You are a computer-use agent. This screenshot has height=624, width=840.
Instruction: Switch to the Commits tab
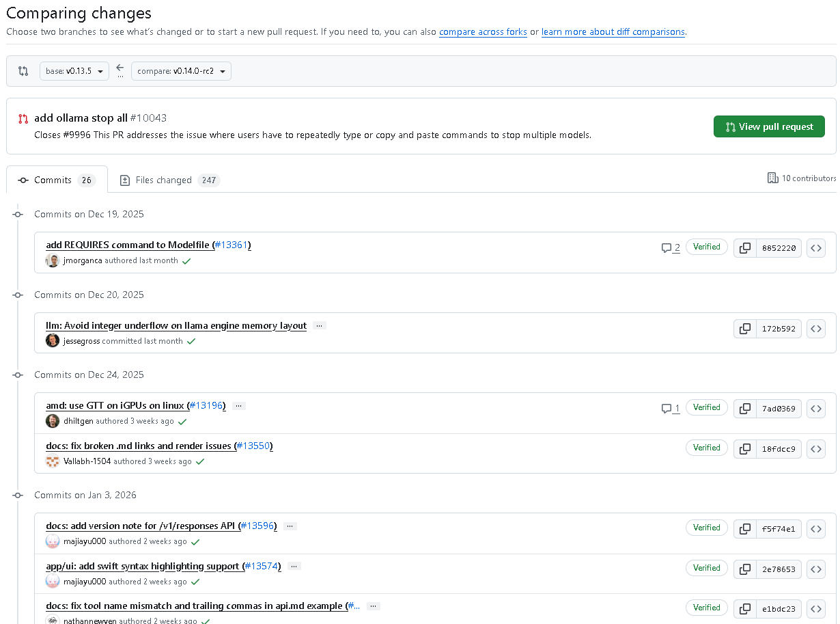click(x=57, y=180)
